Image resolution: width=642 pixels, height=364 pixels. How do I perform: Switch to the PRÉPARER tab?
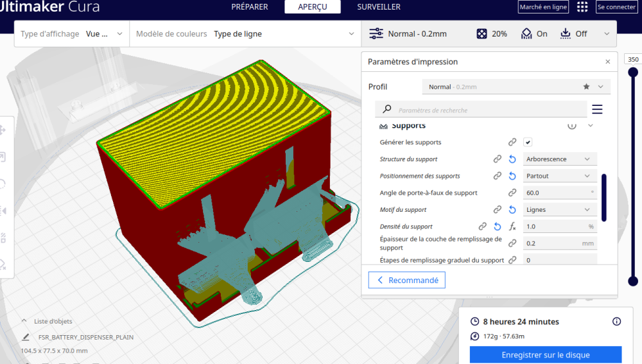[250, 7]
